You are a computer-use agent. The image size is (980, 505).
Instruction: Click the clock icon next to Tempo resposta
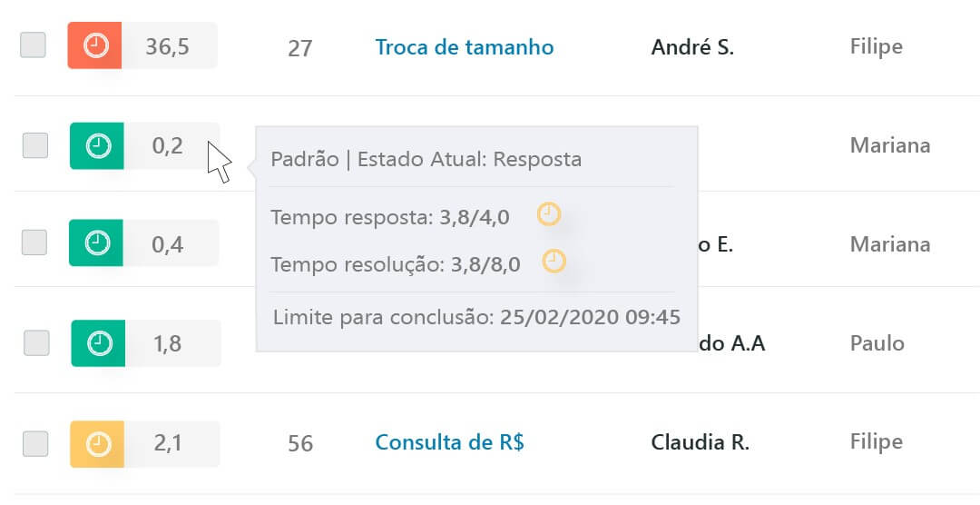(549, 215)
